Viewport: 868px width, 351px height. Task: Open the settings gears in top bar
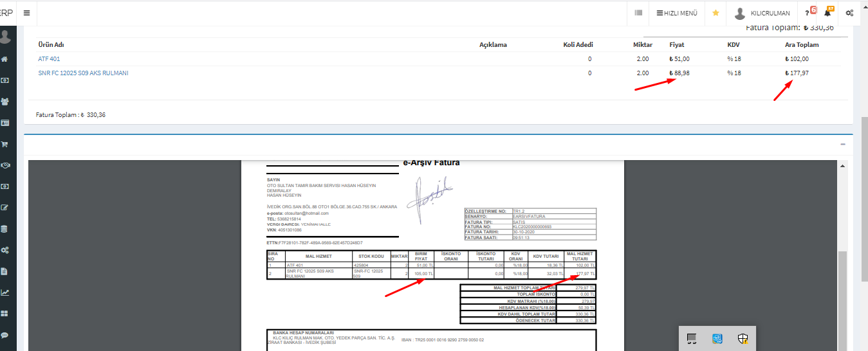tap(850, 13)
